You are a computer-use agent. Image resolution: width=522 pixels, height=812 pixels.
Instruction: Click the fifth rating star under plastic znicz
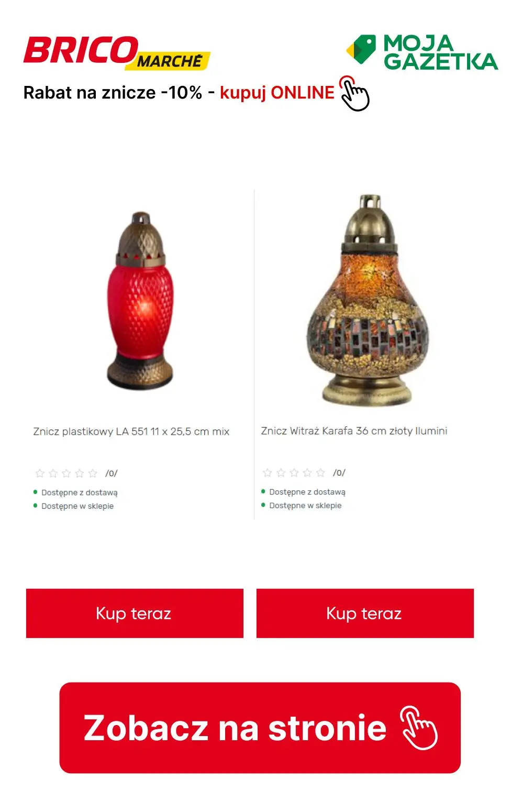click(93, 473)
